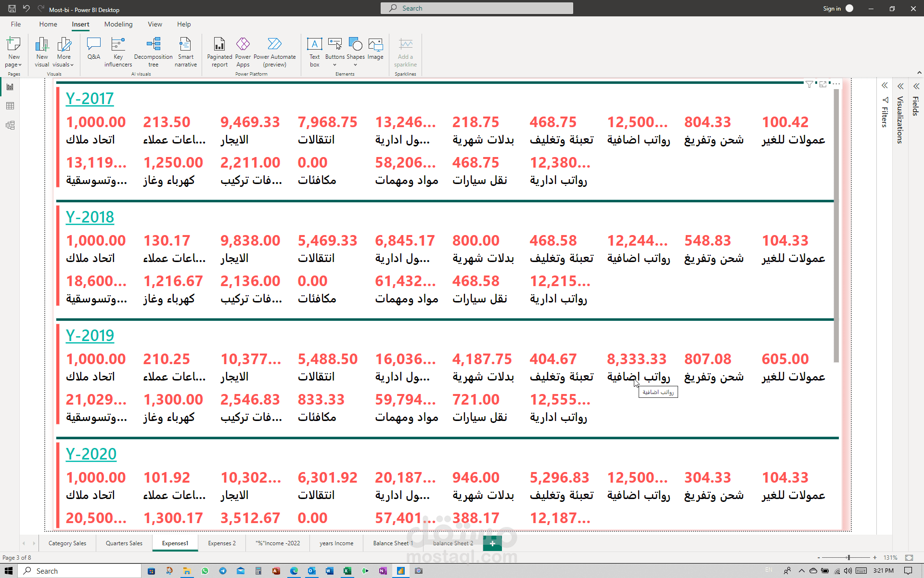
Task: Add a new page with plus button
Action: [x=492, y=543]
